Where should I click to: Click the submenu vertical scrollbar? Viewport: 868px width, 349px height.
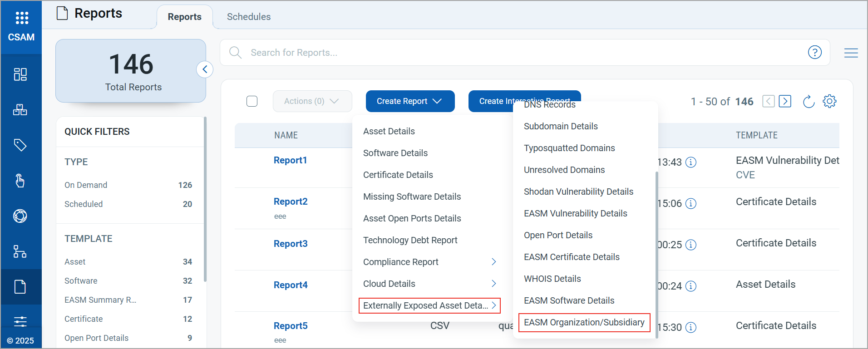656,254
